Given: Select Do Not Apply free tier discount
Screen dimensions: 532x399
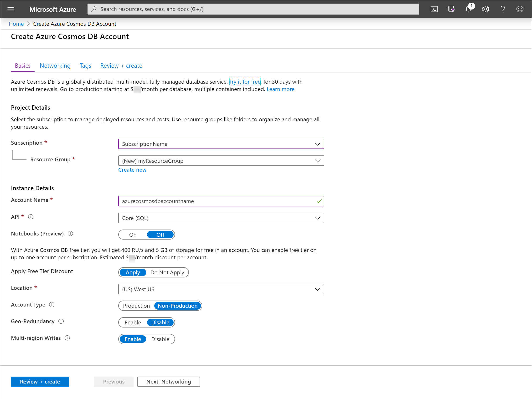Looking at the screenshot, I should coord(167,272).
